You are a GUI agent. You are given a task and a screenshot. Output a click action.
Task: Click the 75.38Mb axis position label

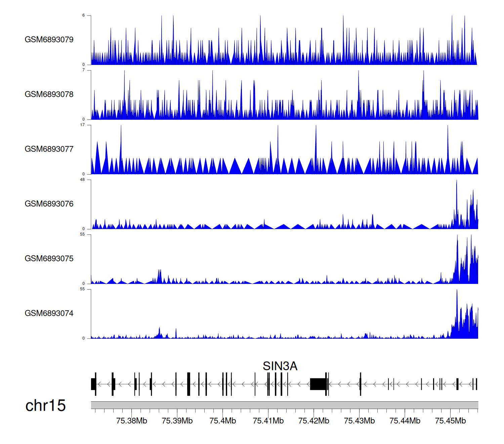(131, 421)
